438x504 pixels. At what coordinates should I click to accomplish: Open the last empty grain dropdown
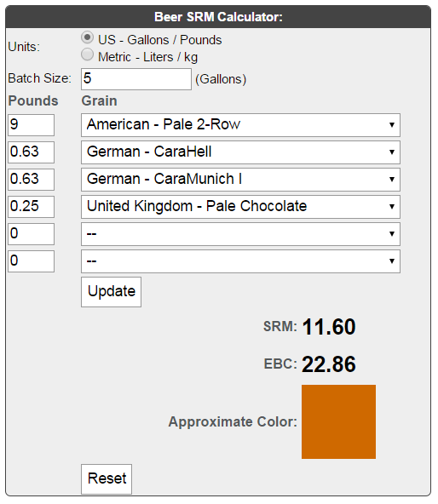click(x=240, y=261)
